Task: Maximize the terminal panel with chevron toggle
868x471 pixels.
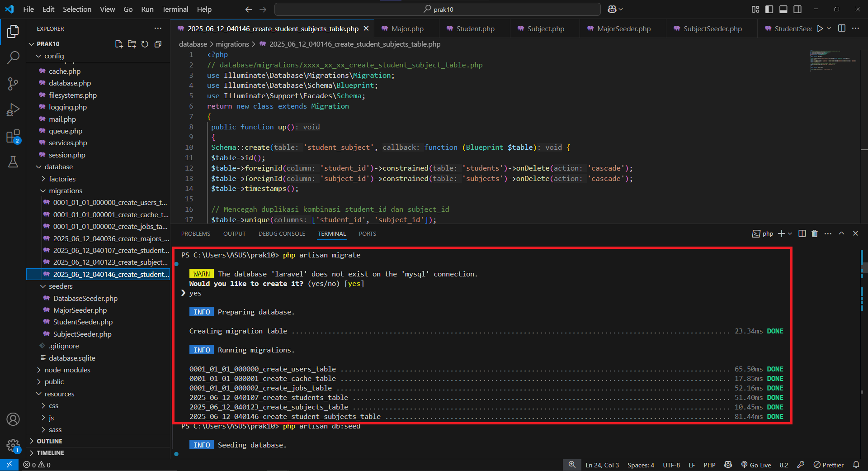Action: click(841, 233)
